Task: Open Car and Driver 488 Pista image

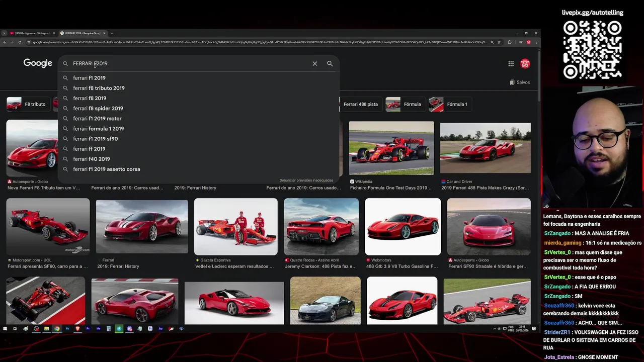Action: (485, 148)
